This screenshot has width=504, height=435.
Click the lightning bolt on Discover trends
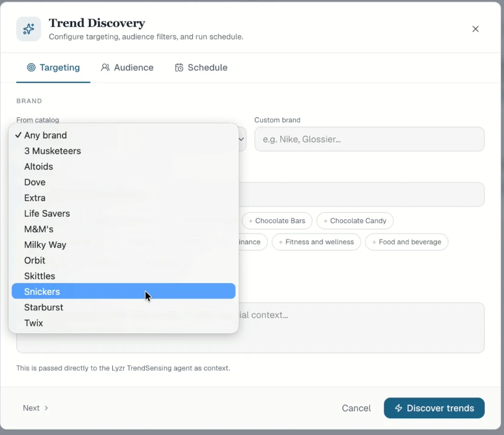pyautogui.click(x=398, y=408)
